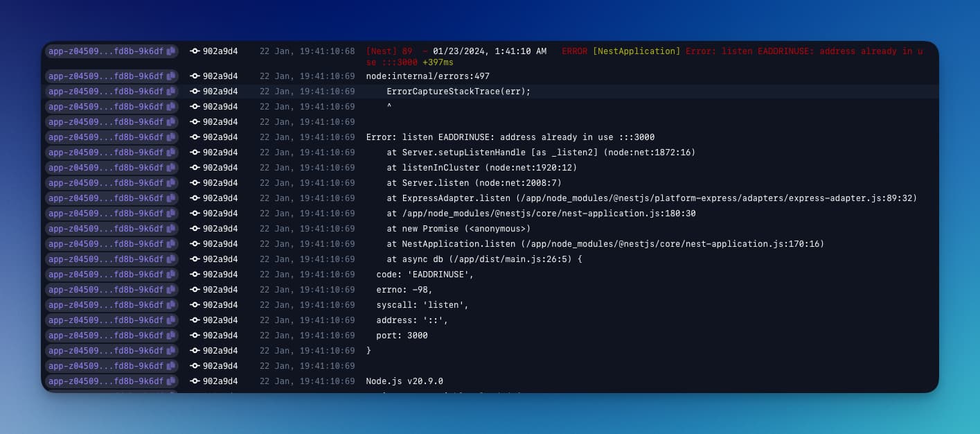
Task: Copy pod name on closing brace } row
Action: [170, 351]
